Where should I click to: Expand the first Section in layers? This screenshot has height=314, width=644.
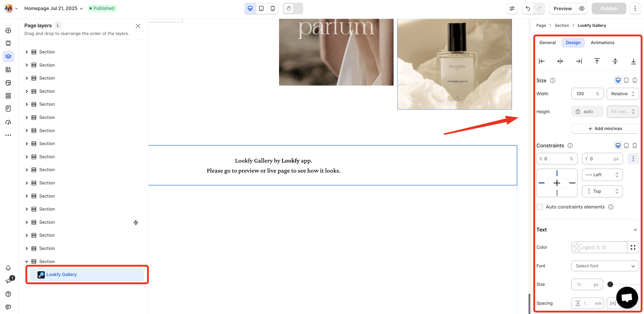click(x=27, y=52)
